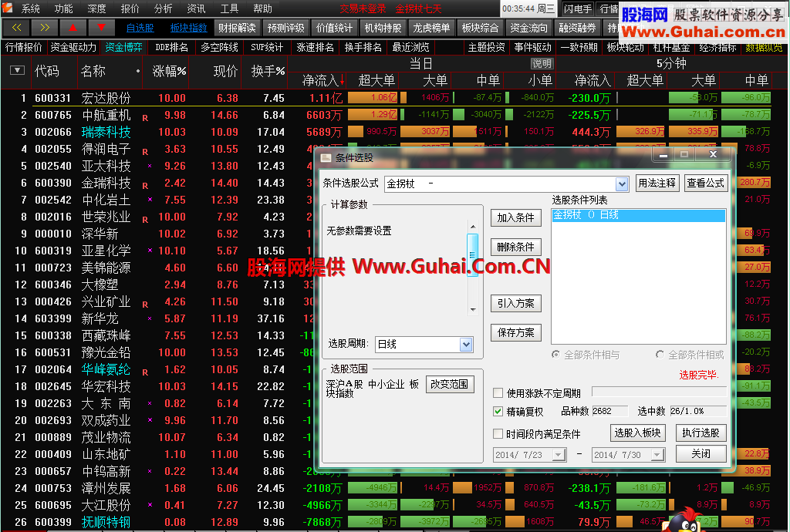Click 删除条件 button

pyautogui.click(x=516, y=247)
